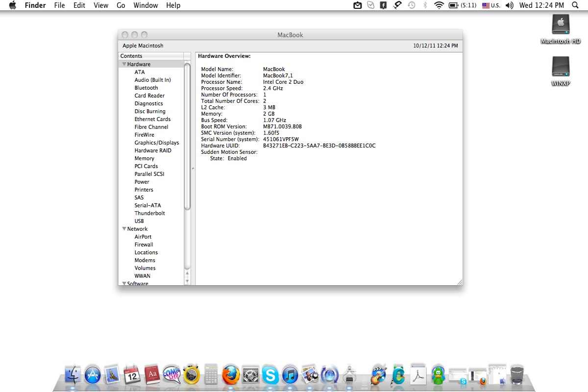The height and width of the screenshot is (392, 588).
Task: Open the green parrot app in the Dock
Action: coord(438,375)
